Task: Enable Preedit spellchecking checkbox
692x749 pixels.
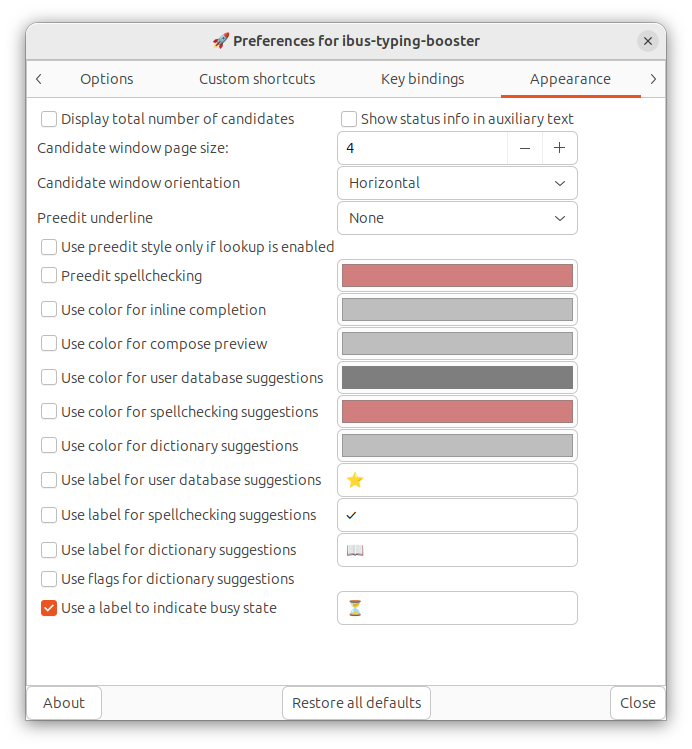Action: coord(49,276)
